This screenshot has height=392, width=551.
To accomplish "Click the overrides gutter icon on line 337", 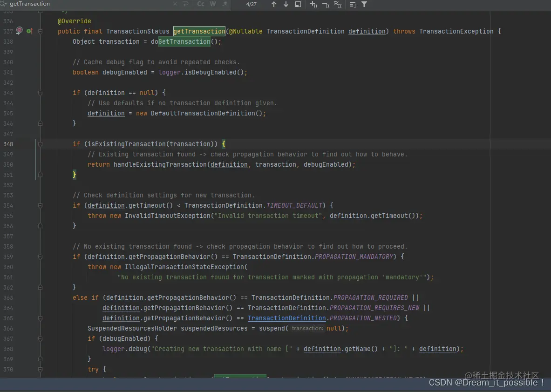I will click(x=29, y=31).
